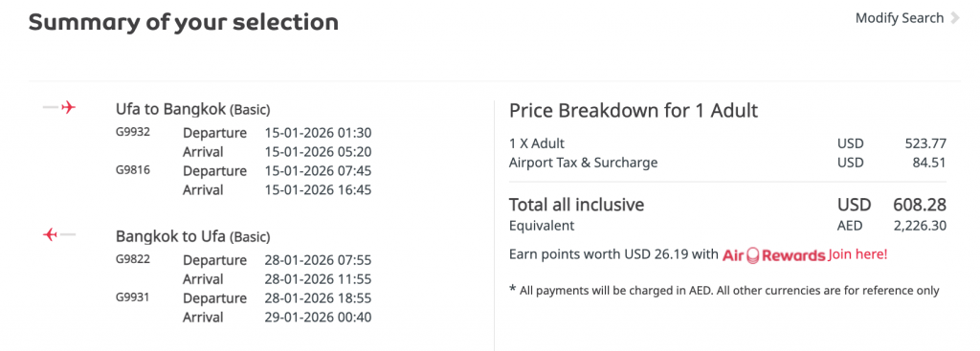Select flight number G9931

[132, 296]
